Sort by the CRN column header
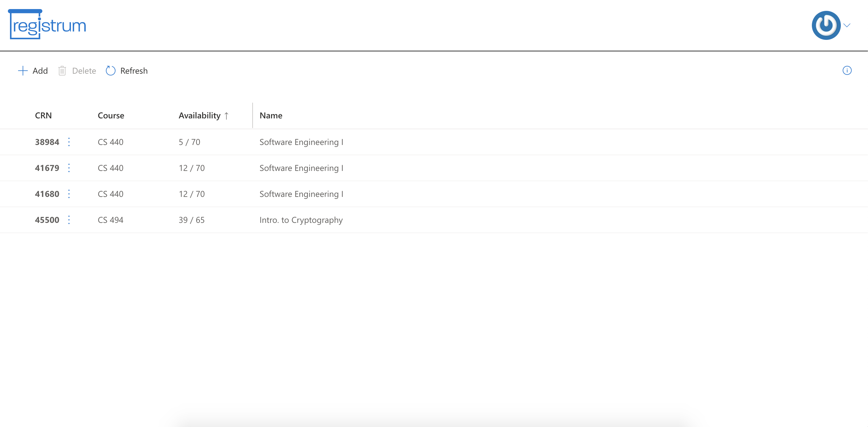 pyautogui.click(x=43, y=116)
